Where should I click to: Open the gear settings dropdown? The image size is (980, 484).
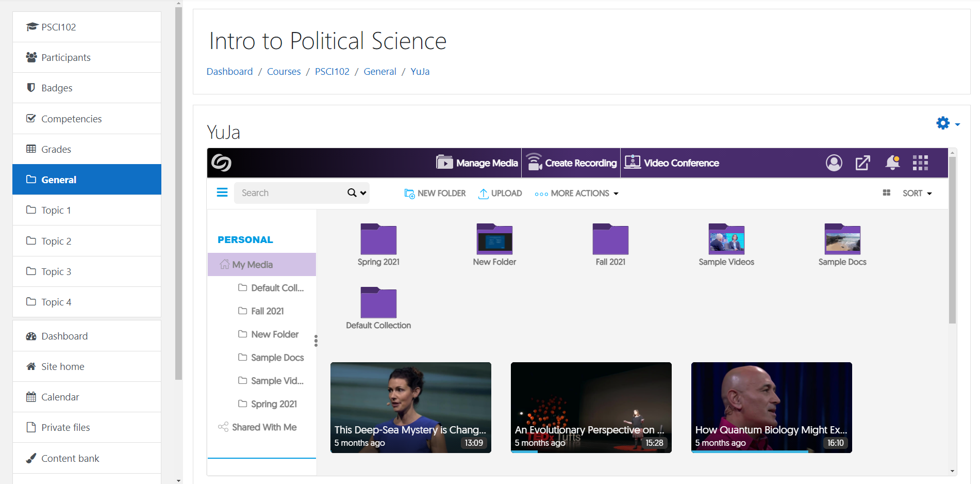point(948,123)
